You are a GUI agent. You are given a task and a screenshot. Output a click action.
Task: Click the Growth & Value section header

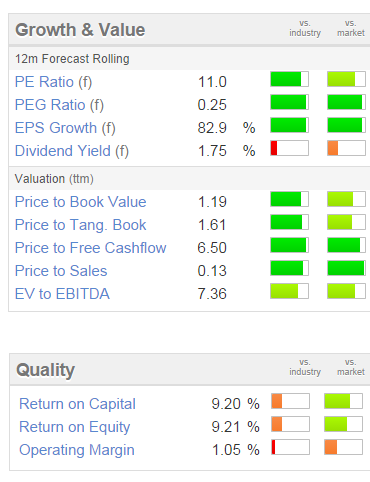point(80,30)
